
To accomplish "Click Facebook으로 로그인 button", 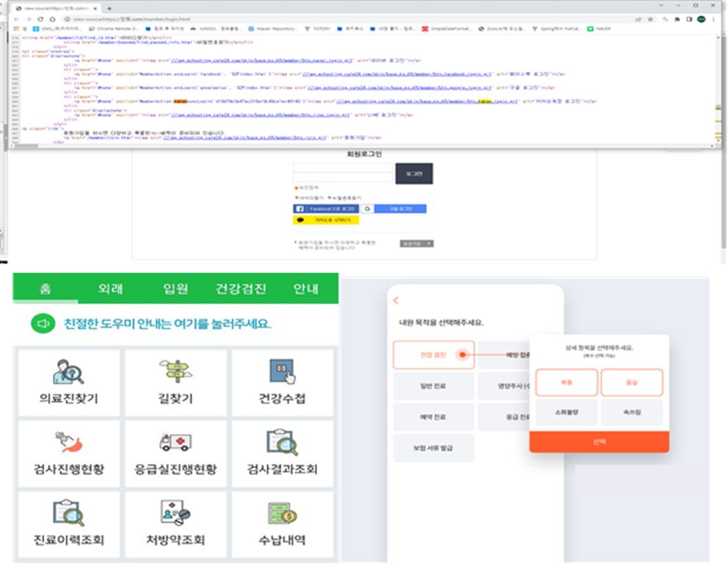I will [x=326, y=209].
